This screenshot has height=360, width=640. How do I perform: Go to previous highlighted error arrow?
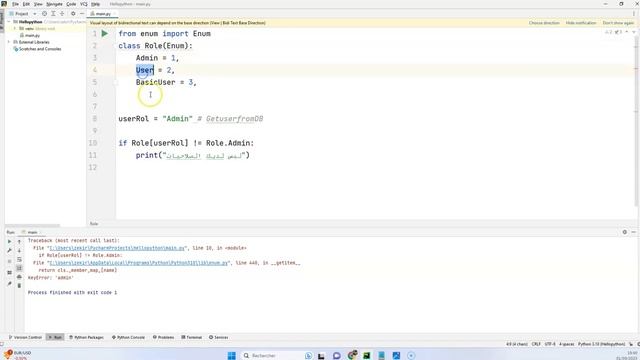(x=627, y=32)
